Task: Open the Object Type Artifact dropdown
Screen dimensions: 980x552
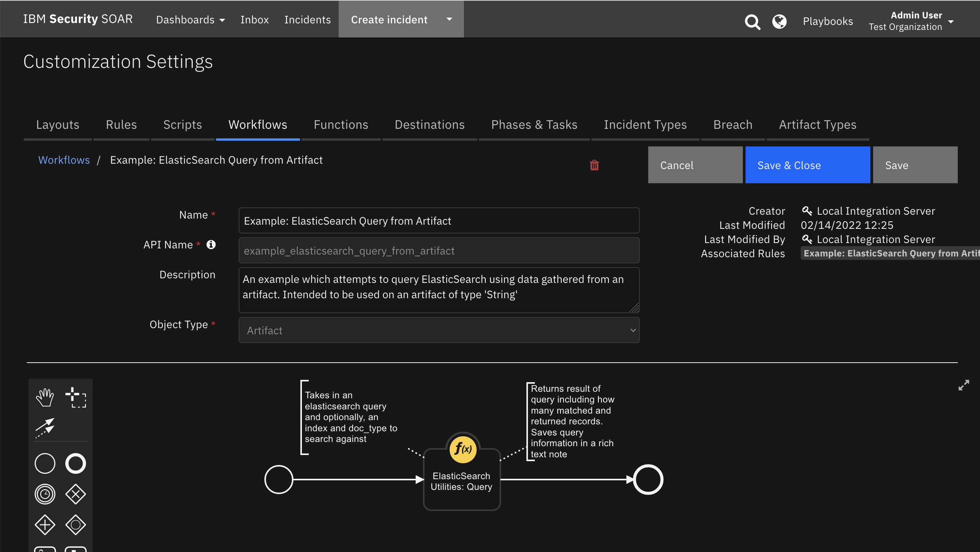Action: (439, 330)
